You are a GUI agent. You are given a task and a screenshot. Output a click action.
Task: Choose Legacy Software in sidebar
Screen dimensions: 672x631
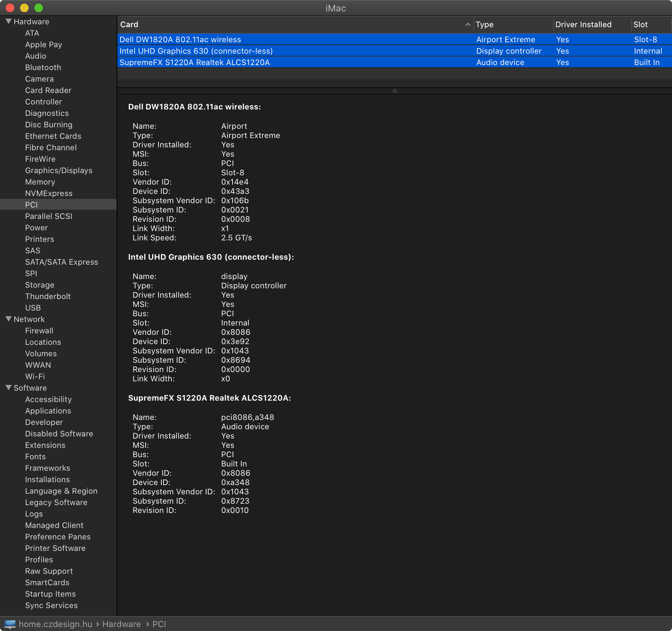56,502
